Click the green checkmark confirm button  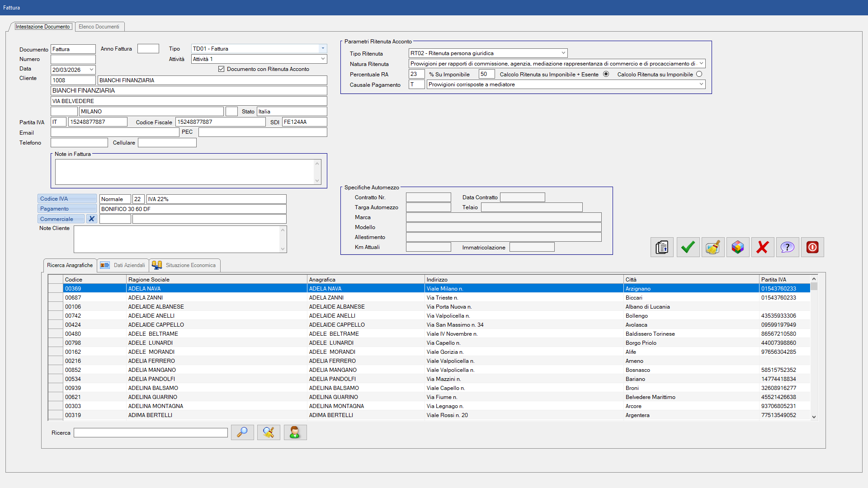tap(688, 247)
